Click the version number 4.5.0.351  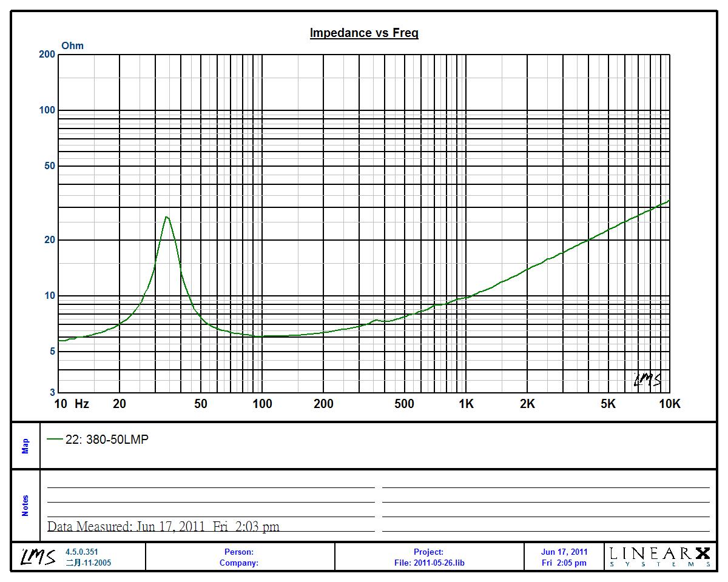coord(81,552)
